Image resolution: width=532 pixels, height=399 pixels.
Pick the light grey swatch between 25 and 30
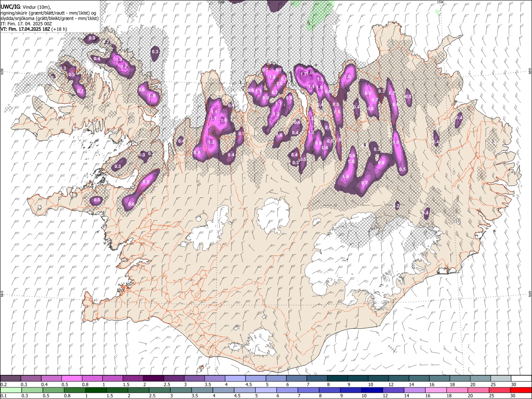(x=500, y=378)
